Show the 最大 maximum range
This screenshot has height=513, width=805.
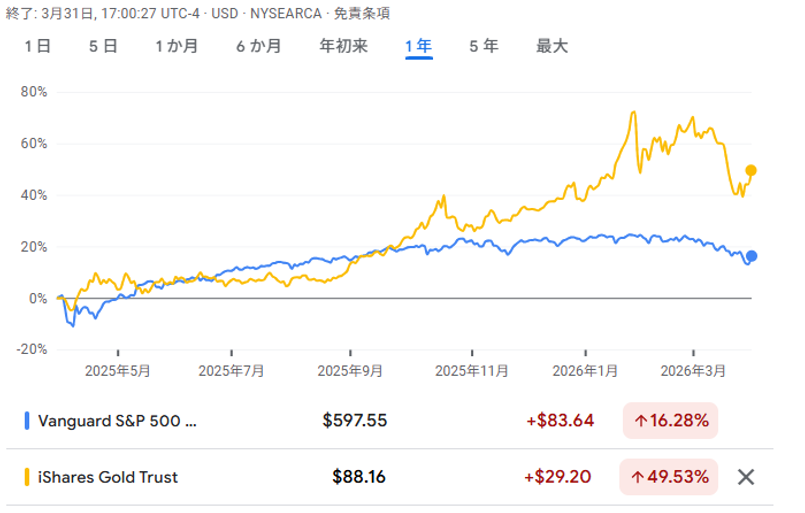pyautogui.click(x=552, y=46)
